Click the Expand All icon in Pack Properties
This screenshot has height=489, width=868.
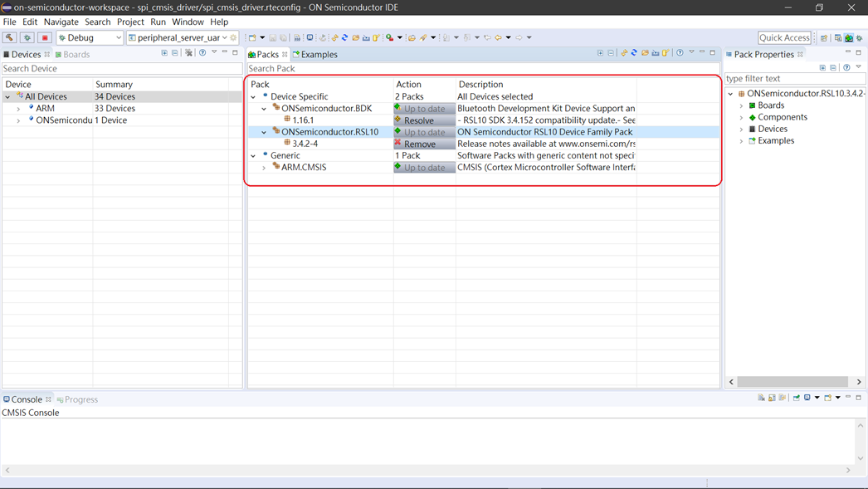tap(822, 67)
